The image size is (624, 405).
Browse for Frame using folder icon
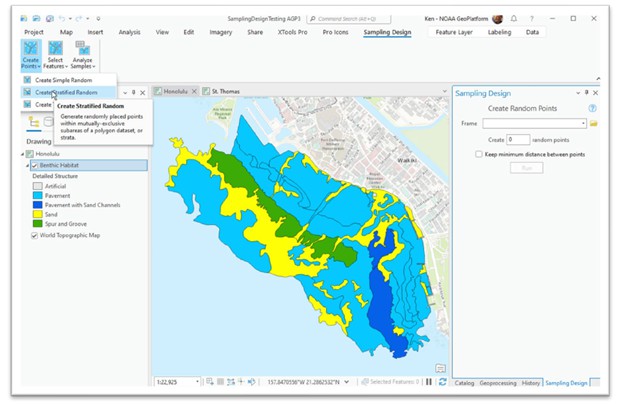tap(593, 123)
